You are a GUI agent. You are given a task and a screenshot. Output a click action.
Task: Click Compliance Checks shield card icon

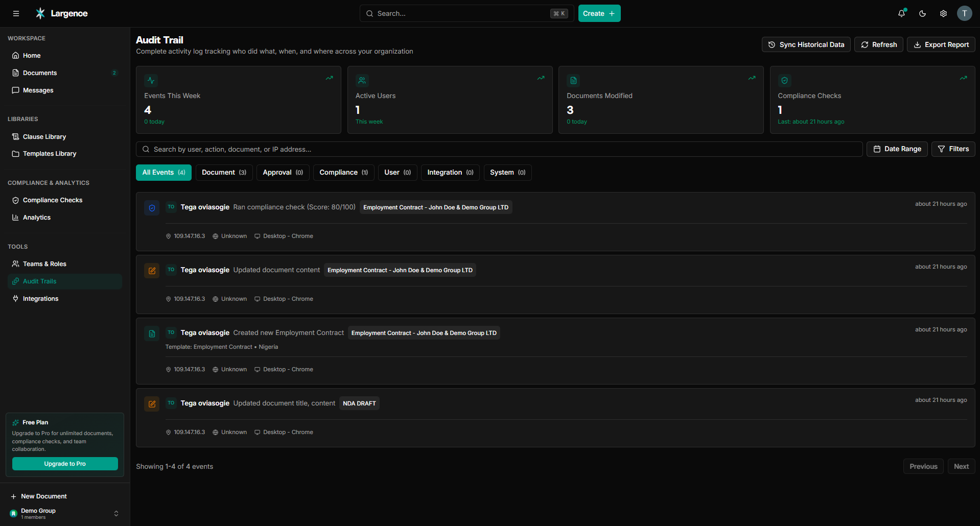tap(784, 81)
